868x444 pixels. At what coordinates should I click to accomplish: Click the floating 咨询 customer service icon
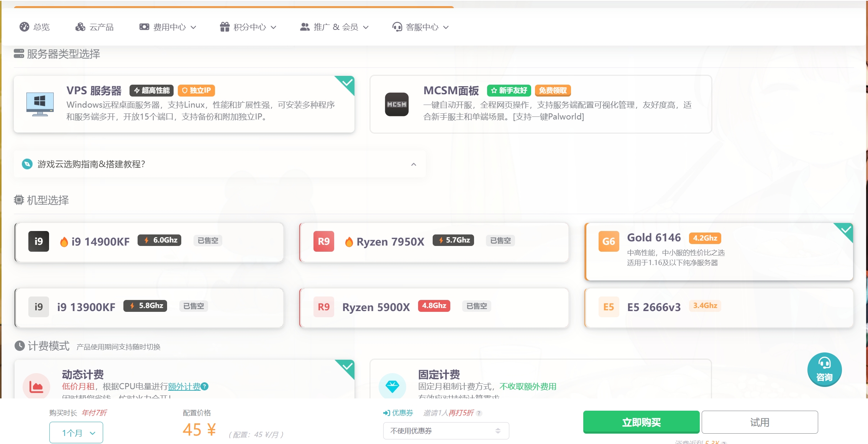(x=825, y=369)
